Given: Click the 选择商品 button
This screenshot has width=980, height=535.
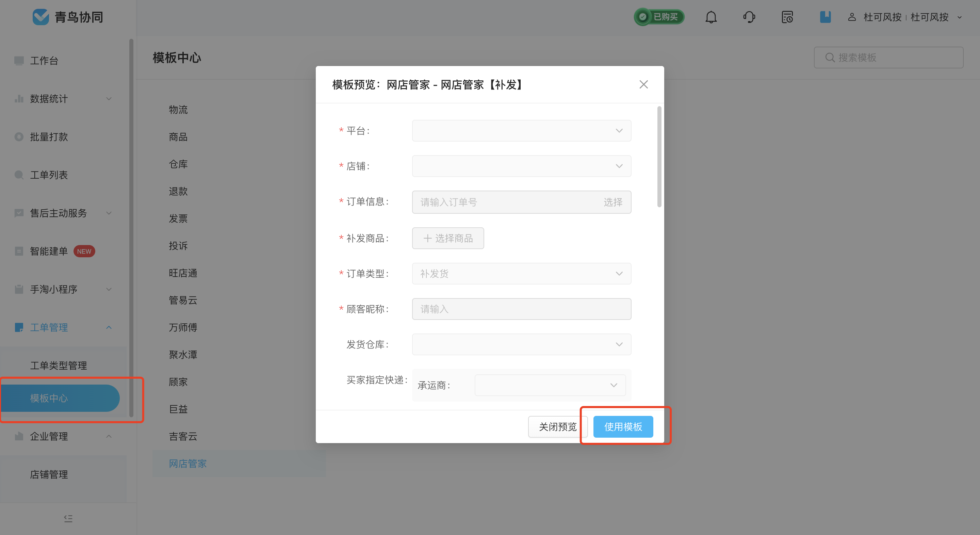Looking at the screenshot, I should 448,238.
